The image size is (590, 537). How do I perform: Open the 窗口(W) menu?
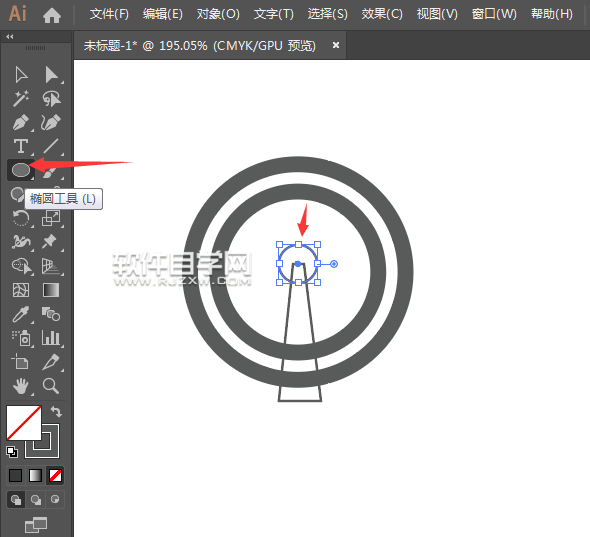point(494,14)
